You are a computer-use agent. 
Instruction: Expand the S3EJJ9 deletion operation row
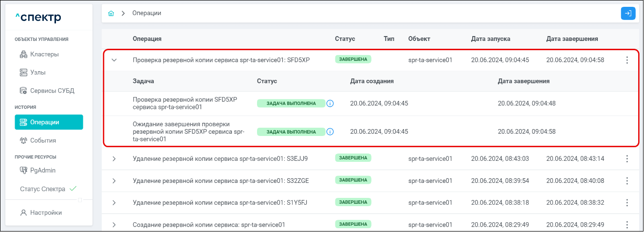click(114, 159)
